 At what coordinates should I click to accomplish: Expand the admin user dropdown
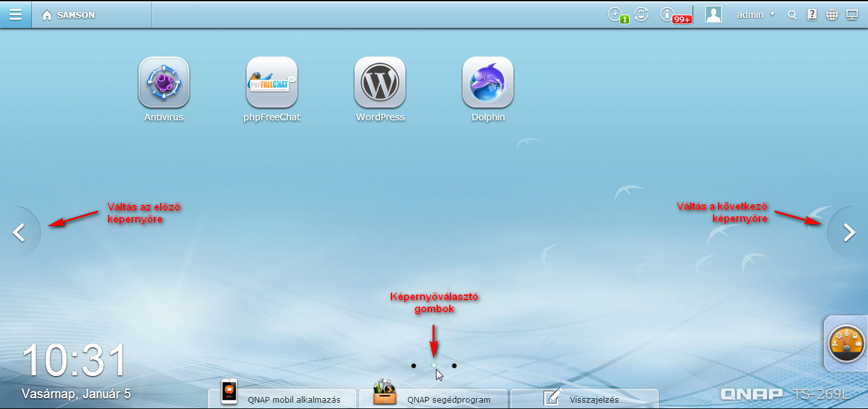click(755, 15)
